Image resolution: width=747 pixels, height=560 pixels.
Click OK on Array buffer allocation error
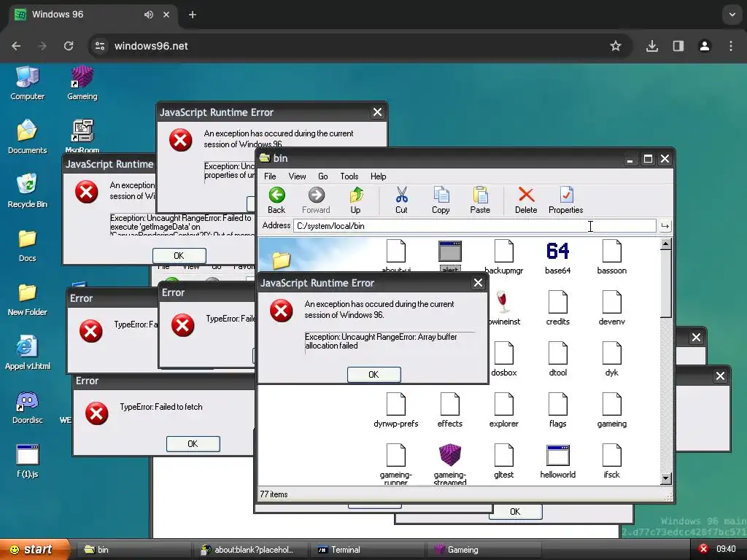pos(374,375)
